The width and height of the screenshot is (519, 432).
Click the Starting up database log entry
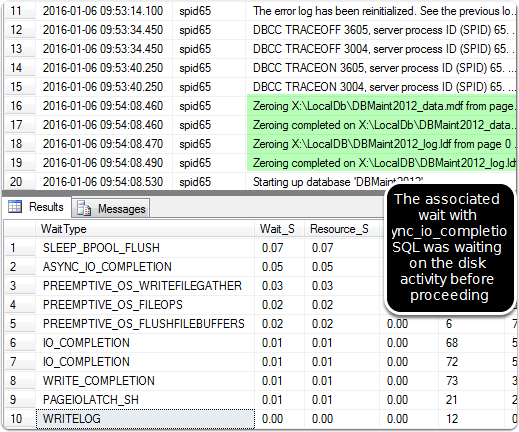click(x=337, y=182)
